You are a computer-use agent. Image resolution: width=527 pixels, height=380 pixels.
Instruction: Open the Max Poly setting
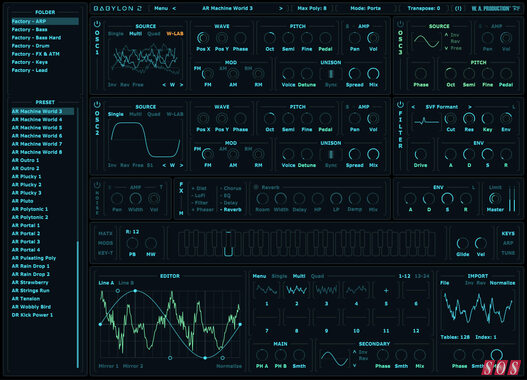click(x=312, y=8)
